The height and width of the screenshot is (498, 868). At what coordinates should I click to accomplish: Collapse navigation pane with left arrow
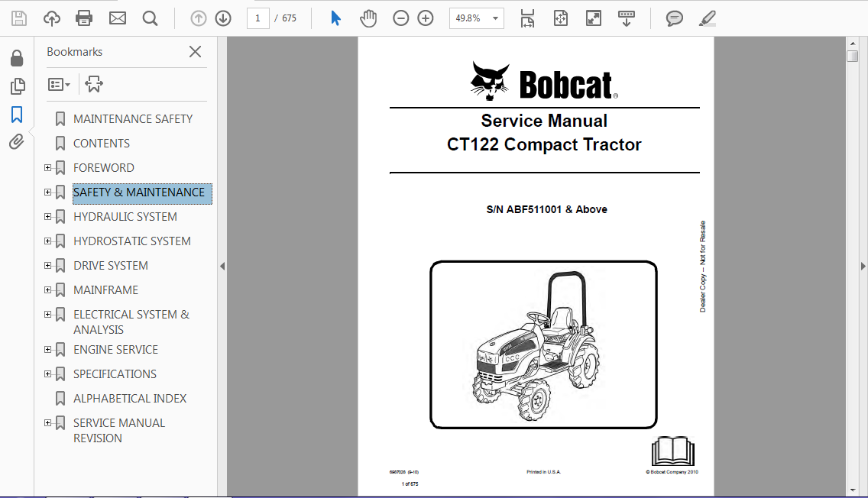tap(222, 266)
